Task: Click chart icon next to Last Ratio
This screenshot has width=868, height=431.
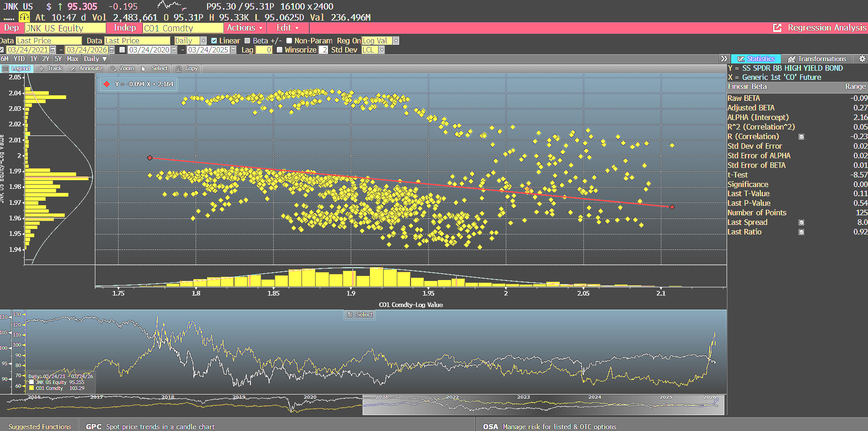Action: click(801, 232)
